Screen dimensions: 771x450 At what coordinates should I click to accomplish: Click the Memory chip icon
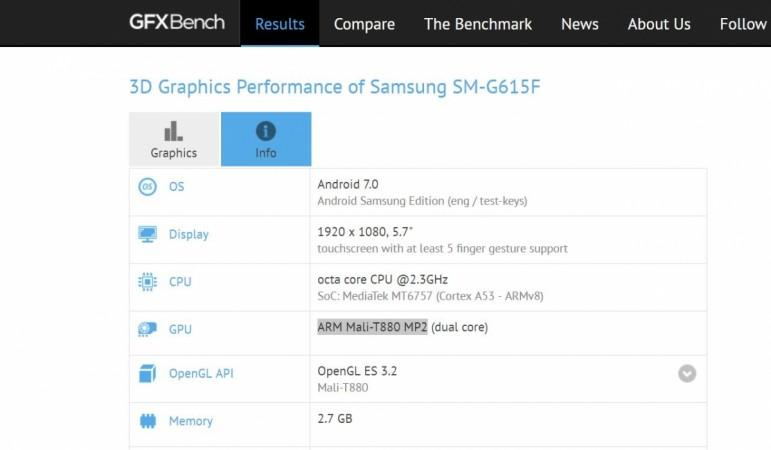click(x=147, y=421)
